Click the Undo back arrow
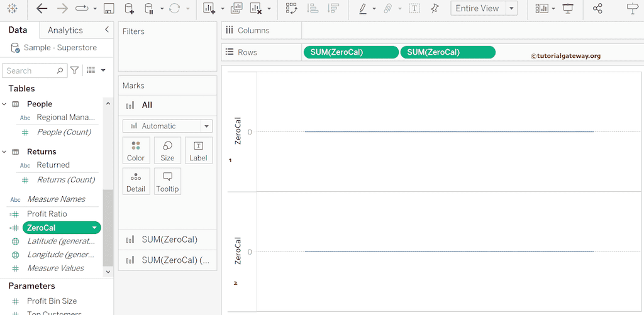The height and width of the screenshot is (315, 644). point(42,8)
